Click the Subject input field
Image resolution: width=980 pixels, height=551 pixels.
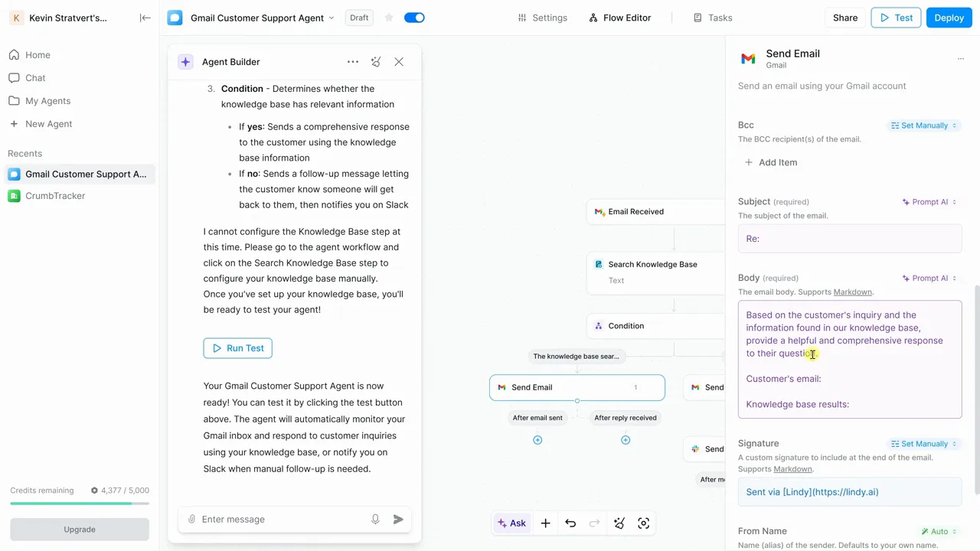(x=850, y=239)
